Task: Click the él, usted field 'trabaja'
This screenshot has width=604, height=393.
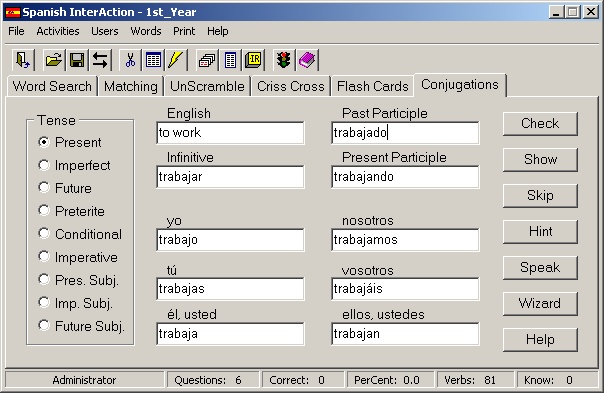Action: (x=230, y=334)
